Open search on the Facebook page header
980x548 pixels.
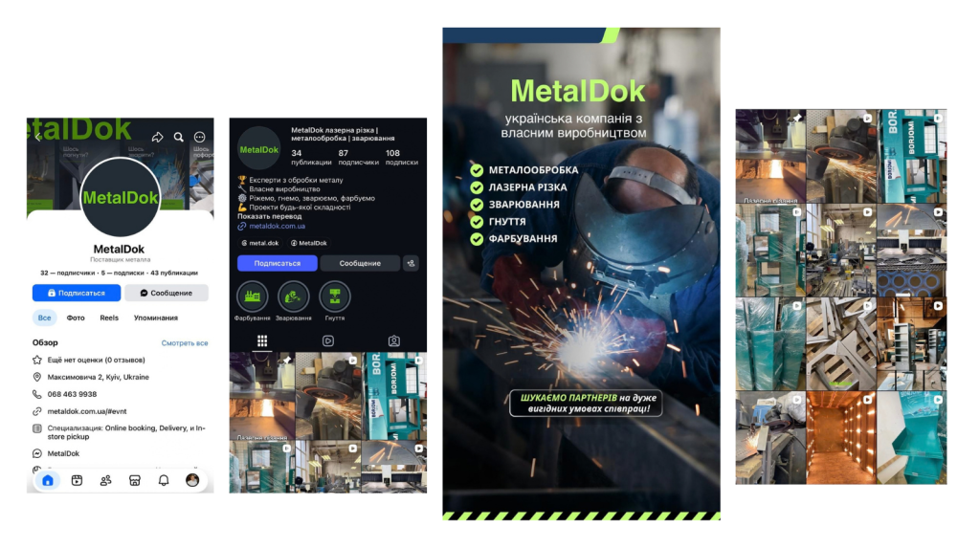(179, 137)
